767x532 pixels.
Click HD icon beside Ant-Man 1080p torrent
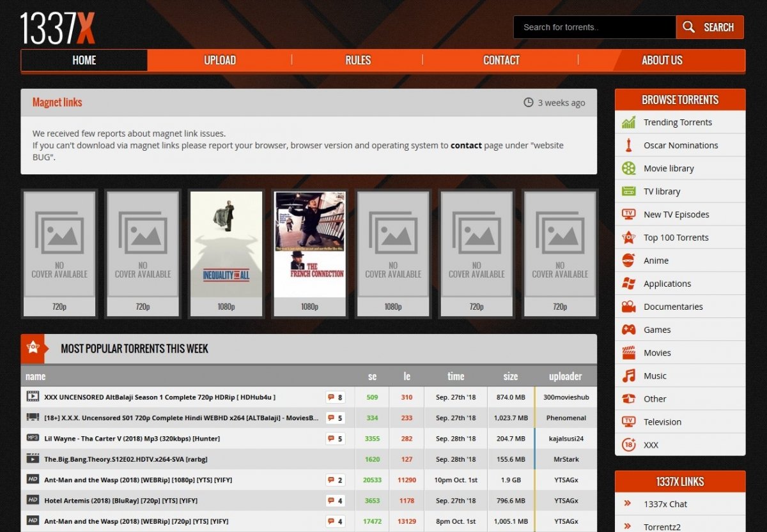tap(33, 479)
